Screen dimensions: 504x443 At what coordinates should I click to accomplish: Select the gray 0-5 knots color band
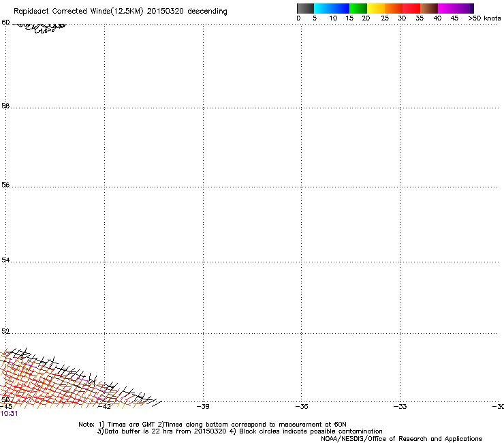tap(305, 8)
